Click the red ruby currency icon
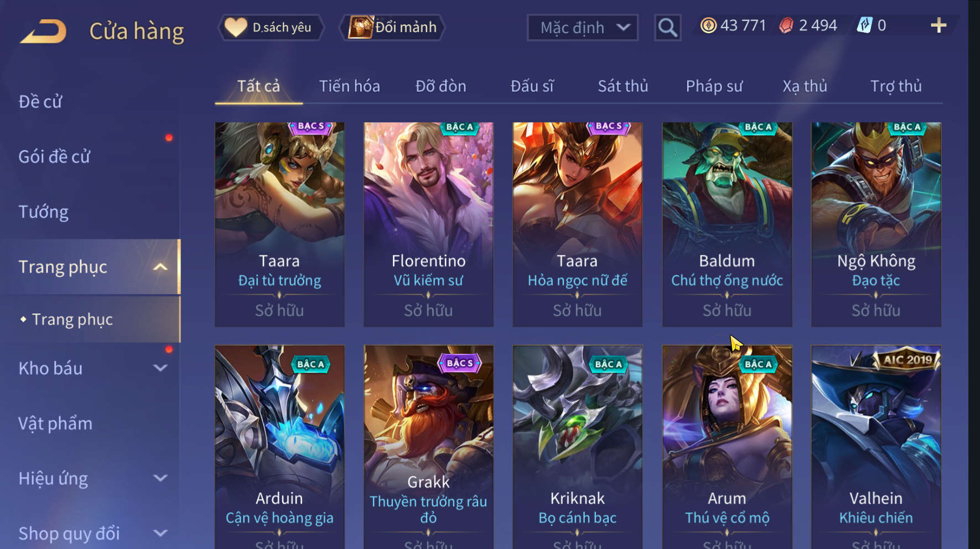Screen dimensions: 980x549 click(786, 25)
